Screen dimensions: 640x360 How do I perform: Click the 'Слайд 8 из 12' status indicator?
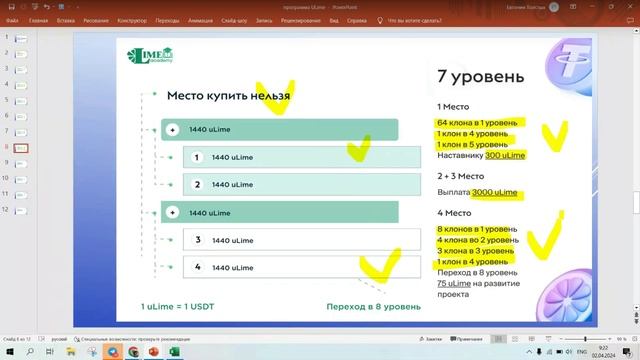[x=17, y=339]
